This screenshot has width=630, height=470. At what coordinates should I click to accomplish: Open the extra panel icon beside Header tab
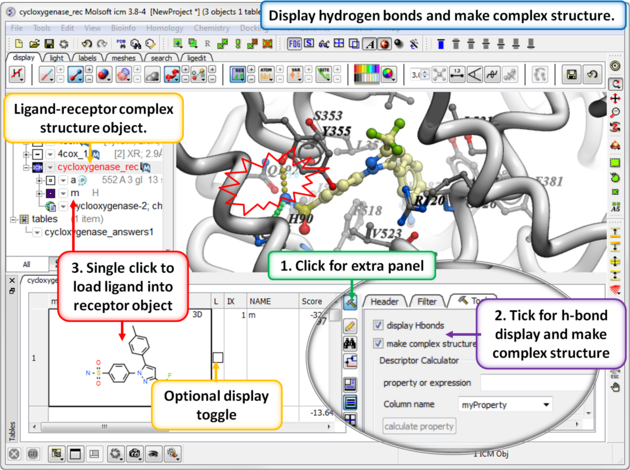coord(351,302)
